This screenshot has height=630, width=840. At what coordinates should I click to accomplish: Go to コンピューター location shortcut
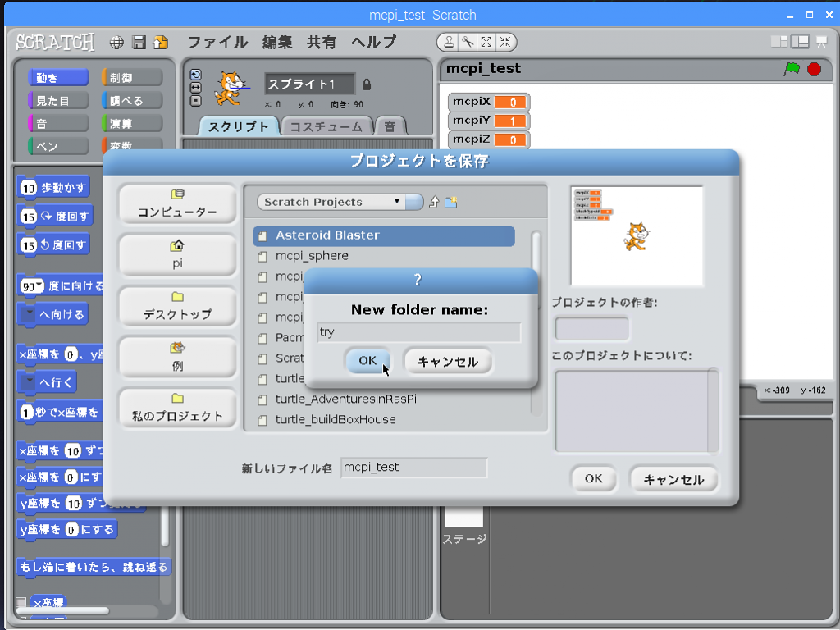pyautogui.click(x=177, y=204)
